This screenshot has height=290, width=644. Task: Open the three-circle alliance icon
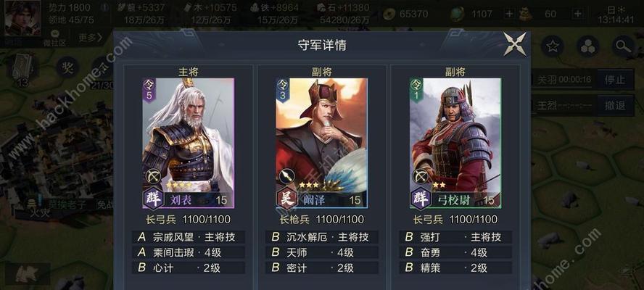[x=587, y=46]
